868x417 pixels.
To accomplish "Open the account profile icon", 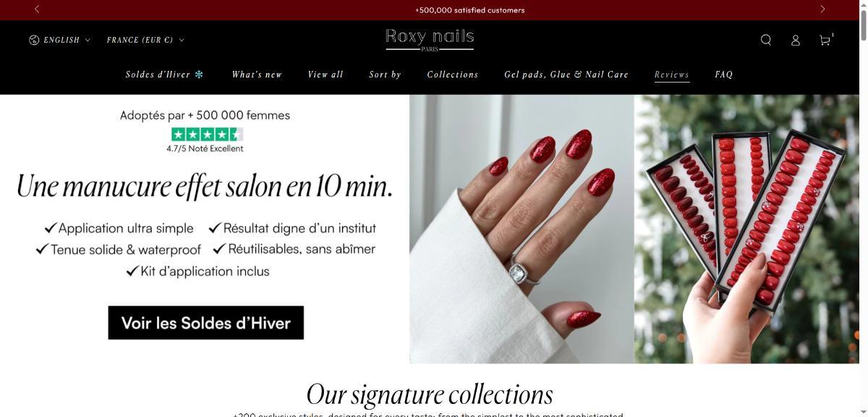I will [x=796, y=40].
